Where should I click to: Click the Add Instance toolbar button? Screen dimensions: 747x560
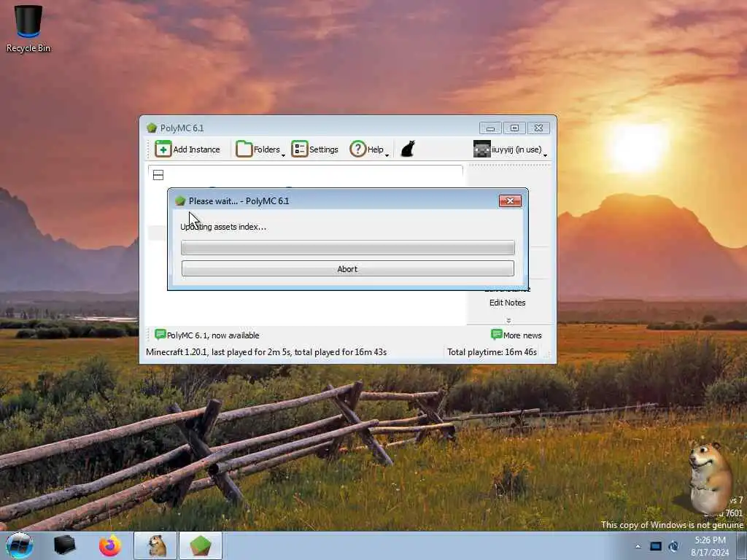click(187, 149)
